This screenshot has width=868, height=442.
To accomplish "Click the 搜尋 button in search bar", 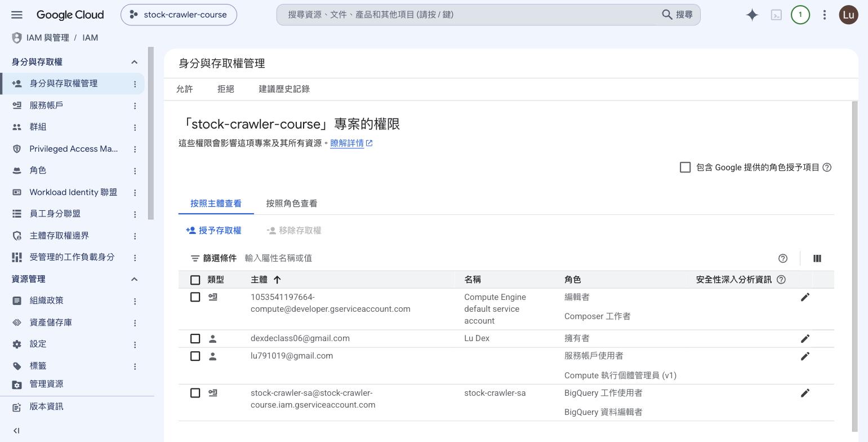I will [x=678, y=15].
